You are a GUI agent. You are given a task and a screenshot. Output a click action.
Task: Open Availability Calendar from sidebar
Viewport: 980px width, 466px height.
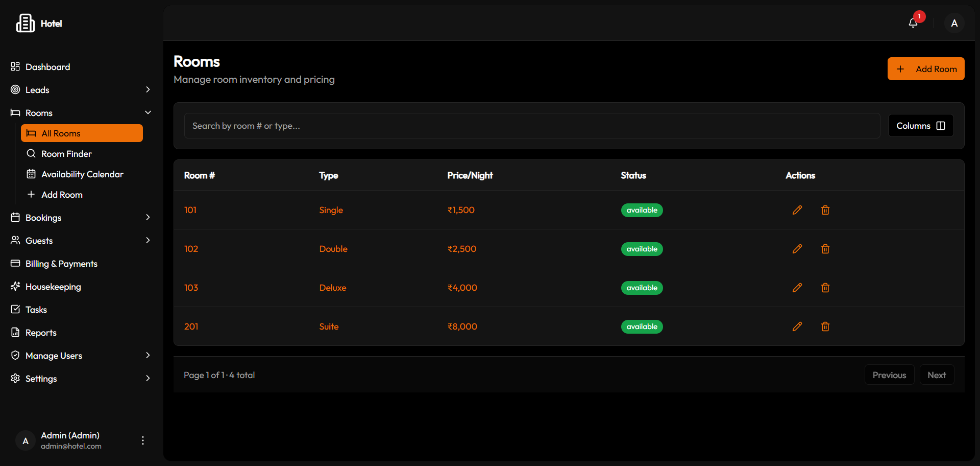pyautogui.click(x=82, y=174)
